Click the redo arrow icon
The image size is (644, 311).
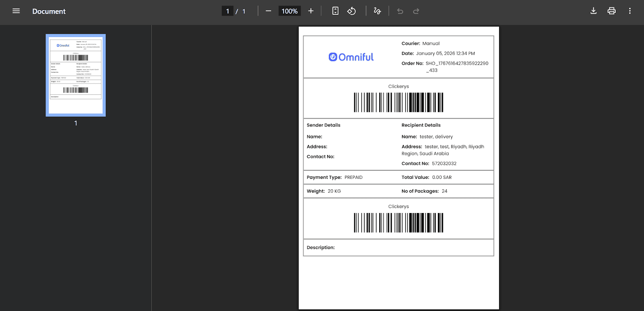tap(416, 11)
